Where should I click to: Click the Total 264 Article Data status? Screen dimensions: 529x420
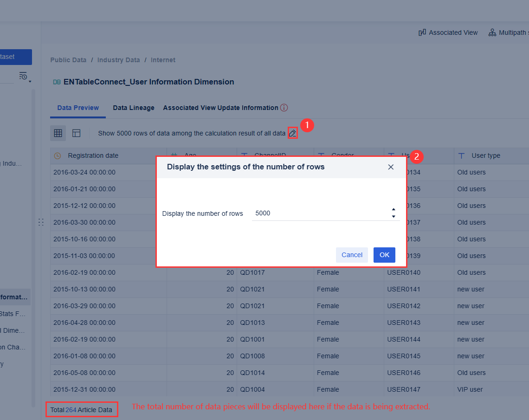[81, 410]
